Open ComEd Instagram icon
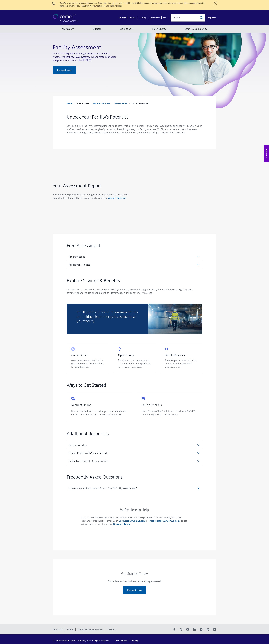The image size is (269, 644). point(201,629)
